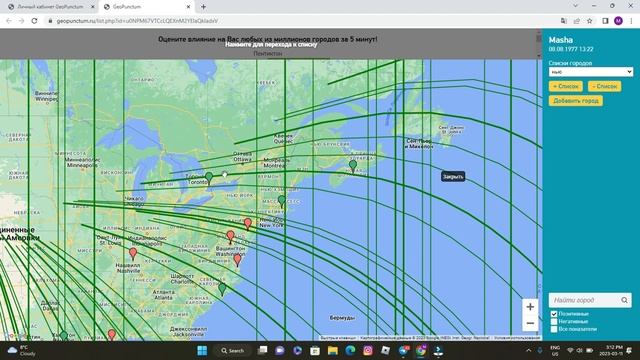Click the red pin south of Washington

(238, 259)
